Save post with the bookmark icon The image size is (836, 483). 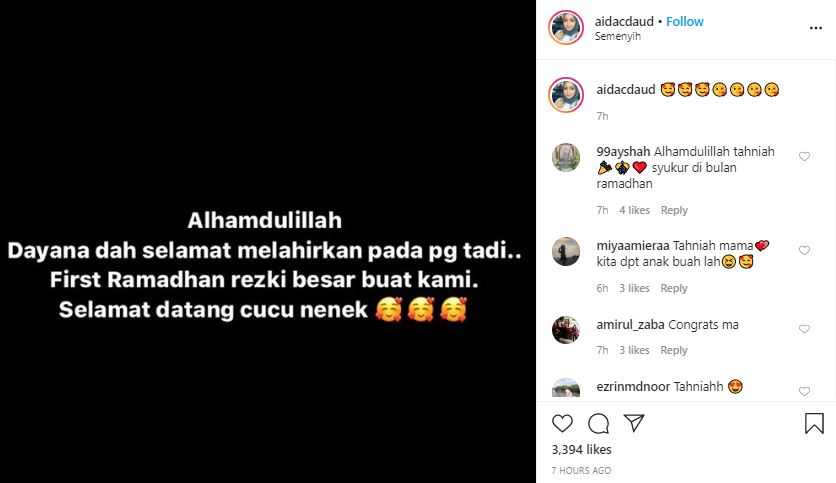[814, 424]
